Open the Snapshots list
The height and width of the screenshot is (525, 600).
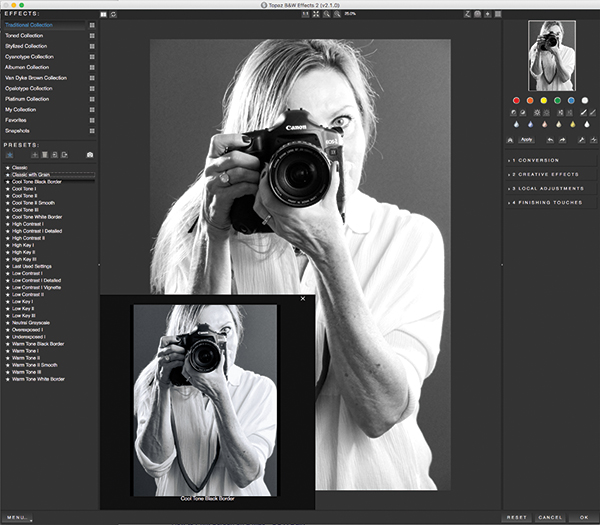click(17, 131)
